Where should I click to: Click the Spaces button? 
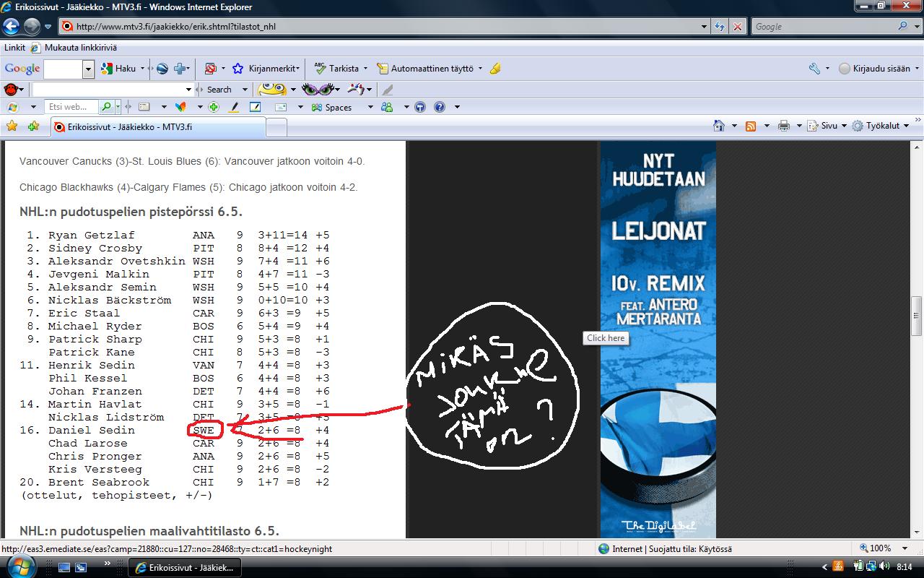[332, 107]
